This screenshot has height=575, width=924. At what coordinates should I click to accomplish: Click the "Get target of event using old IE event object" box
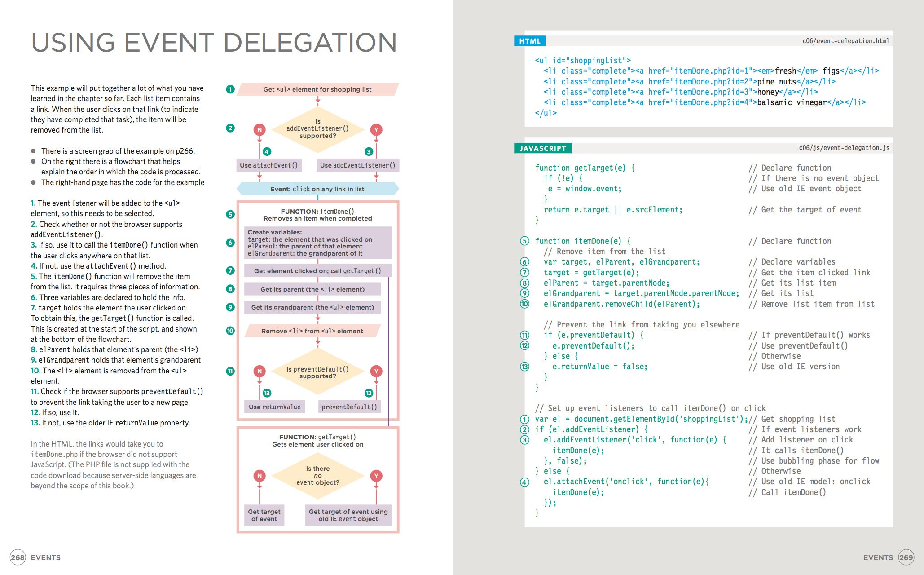348,515
